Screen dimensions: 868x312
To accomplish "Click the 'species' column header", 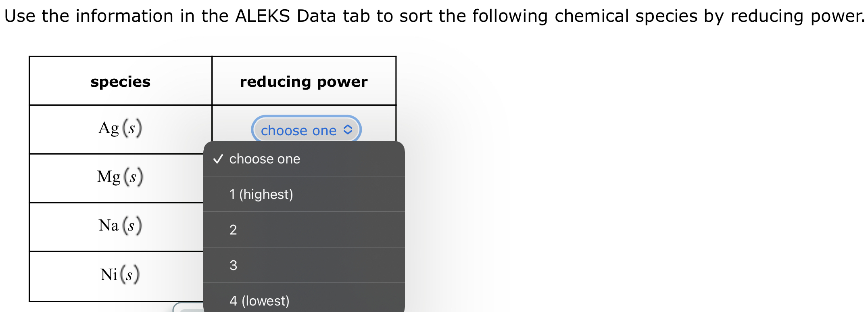I will 120,82.
